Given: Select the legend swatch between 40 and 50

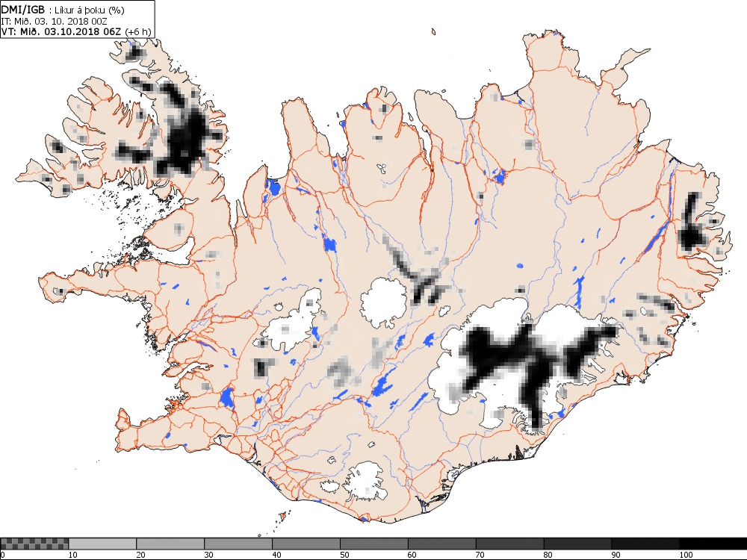Looking at the screenshot, I should coord(306,544).
